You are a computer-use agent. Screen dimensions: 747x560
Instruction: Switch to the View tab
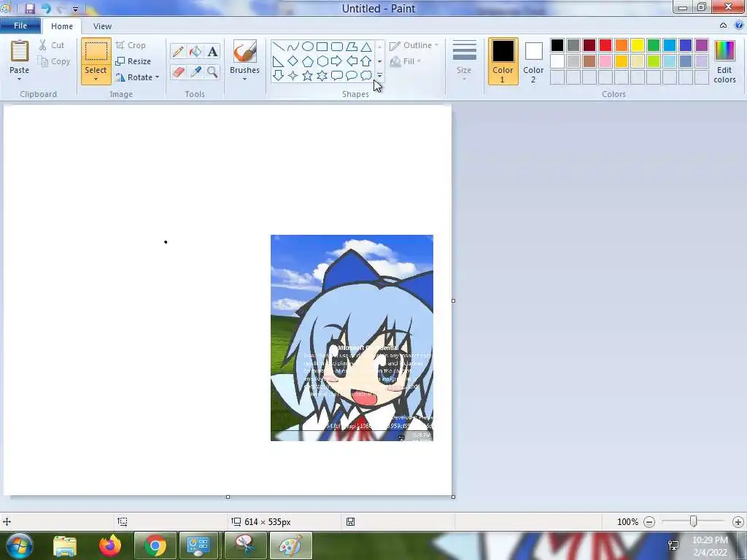(x=102, y=26)
